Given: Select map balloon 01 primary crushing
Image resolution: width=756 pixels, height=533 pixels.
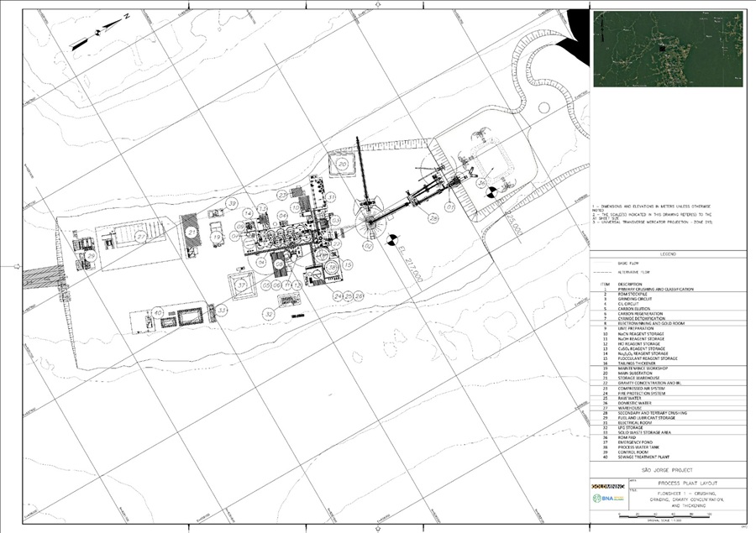Looking at the screenshot, I should [x=450, y=207].
